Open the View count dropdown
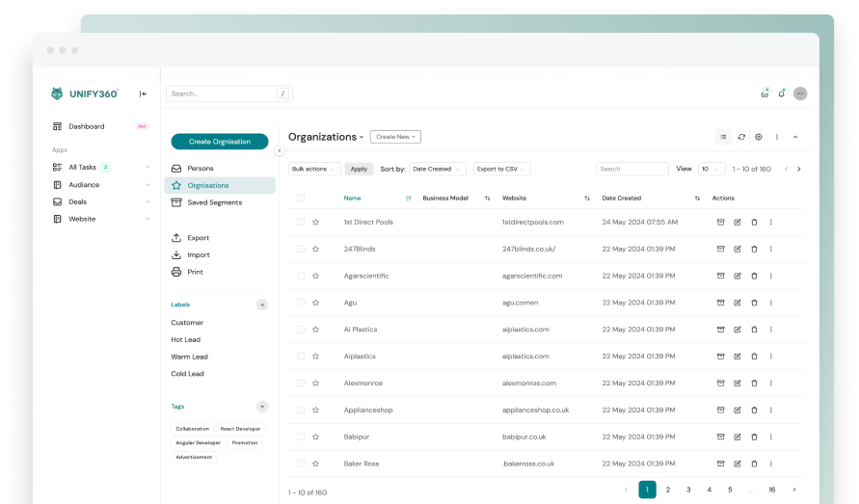The width and height of the screenshot is (859, 504). (711, 170)
